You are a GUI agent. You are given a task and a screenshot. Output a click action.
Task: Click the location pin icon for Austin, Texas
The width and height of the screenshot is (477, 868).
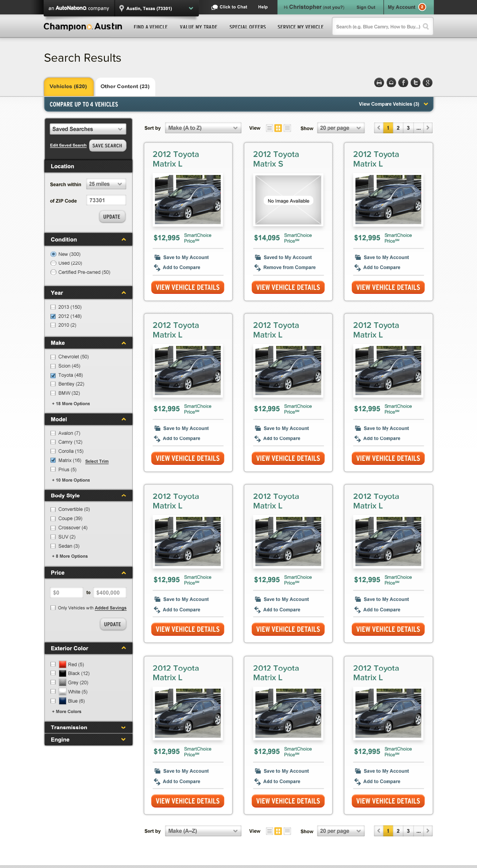point(122,8)
